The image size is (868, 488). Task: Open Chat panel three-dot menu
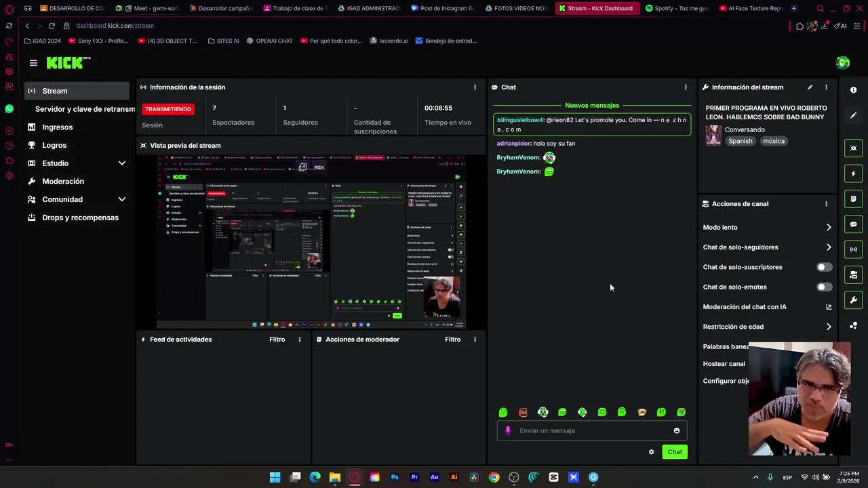click(686, 87)
